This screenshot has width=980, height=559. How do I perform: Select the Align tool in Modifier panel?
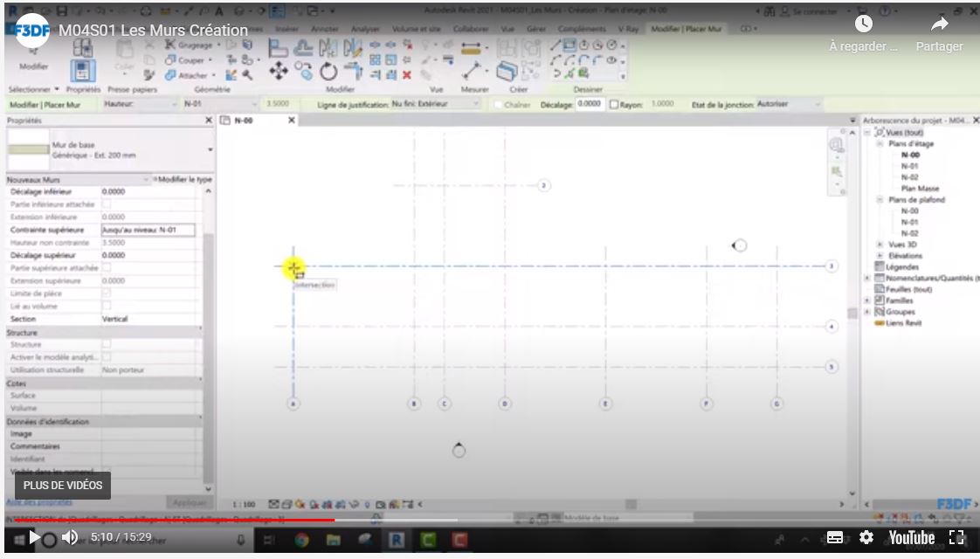point(278,48)
